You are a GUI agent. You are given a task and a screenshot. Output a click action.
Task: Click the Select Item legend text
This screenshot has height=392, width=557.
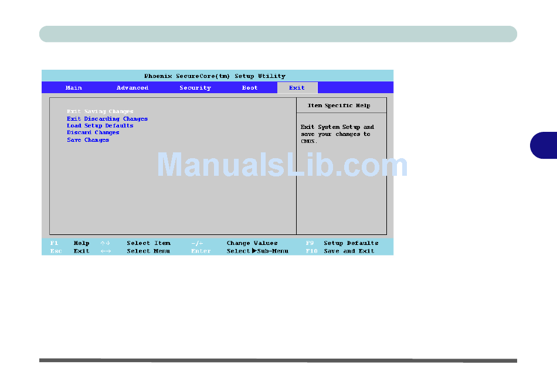[148, 243]
